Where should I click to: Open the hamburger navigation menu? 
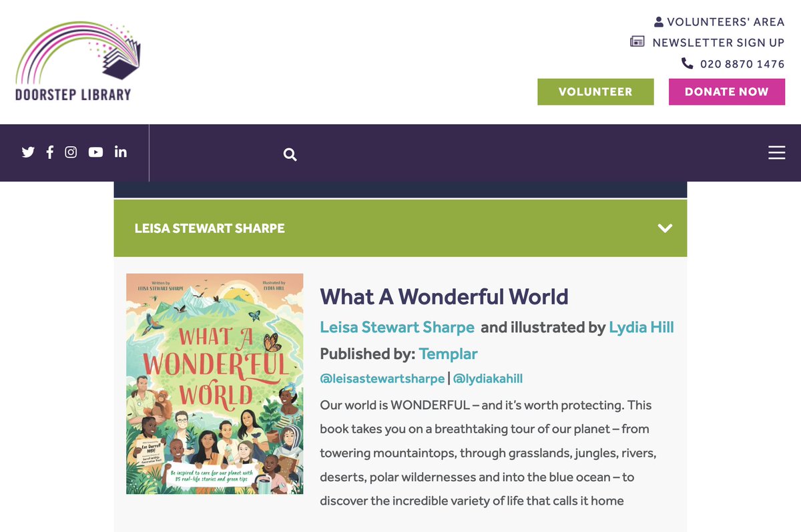(777, 153)
